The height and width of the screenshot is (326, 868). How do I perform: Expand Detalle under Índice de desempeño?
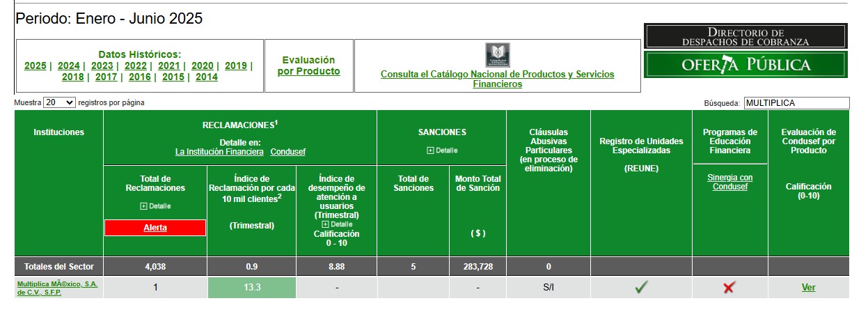(x=337, y=224)
